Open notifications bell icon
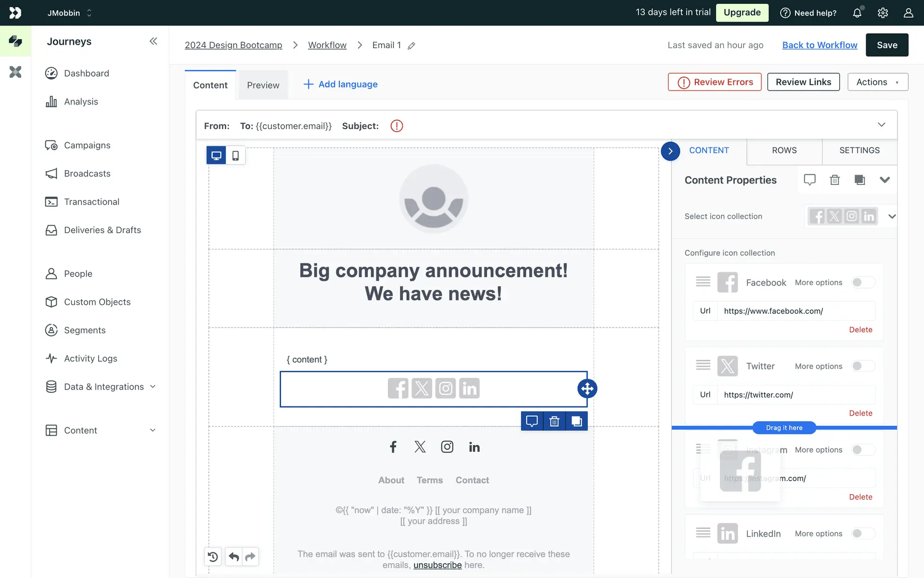924x578 pixels. (857, 13)
